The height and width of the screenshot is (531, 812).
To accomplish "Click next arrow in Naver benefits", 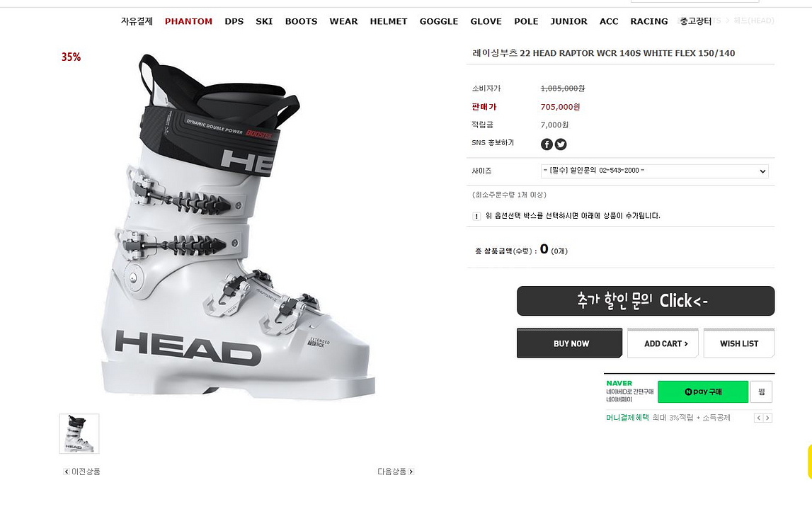I will (x=767, y=418).
